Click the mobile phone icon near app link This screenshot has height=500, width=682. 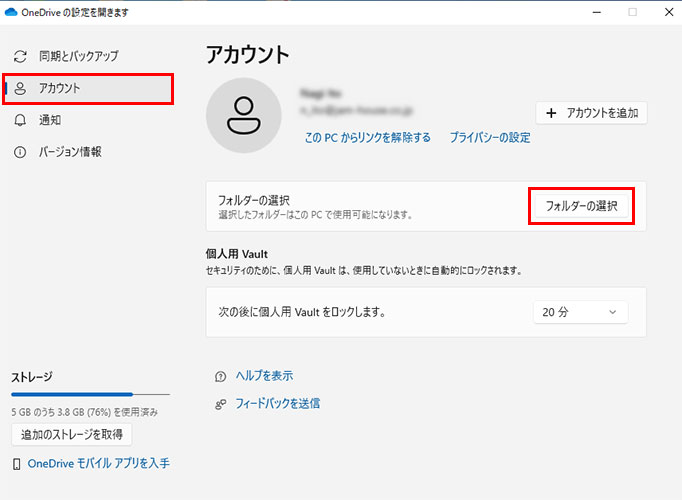pyautogui.click(x=16, y=464)
